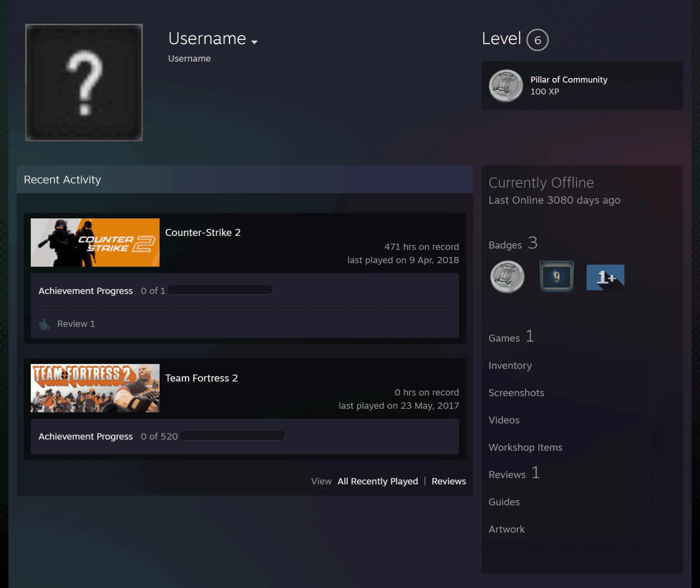
Task: Open the Reviews 1 sidebar link
Action: pyautogui.click(x=514, y=473)
